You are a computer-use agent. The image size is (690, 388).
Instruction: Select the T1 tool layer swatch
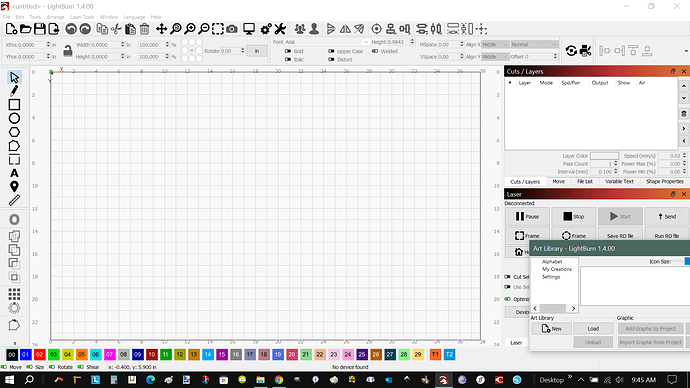tap(435, 355)
